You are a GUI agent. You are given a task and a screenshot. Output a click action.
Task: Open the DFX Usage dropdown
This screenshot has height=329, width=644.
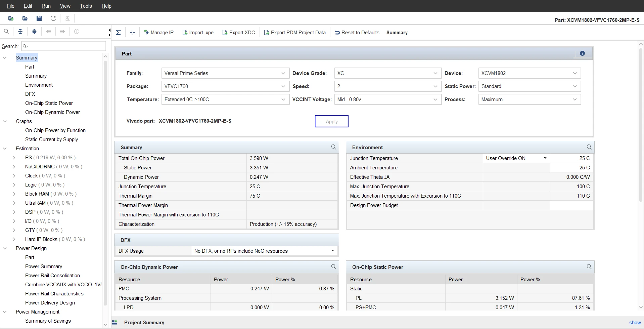[264, 251]
